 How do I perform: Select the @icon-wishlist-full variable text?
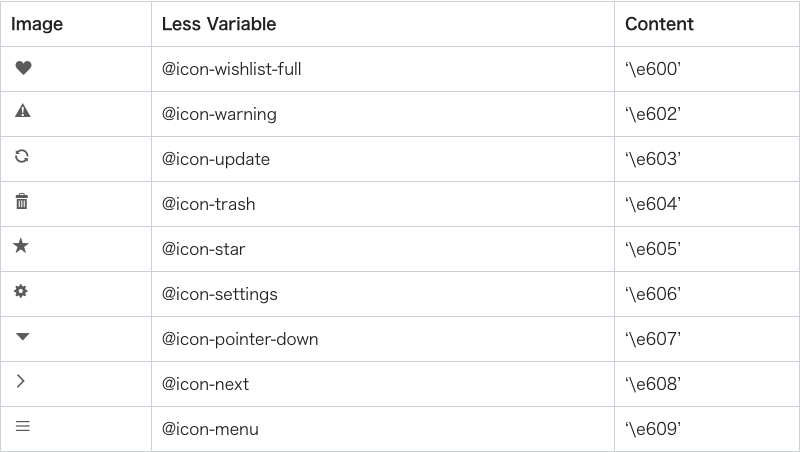click(x=231, y=69)
